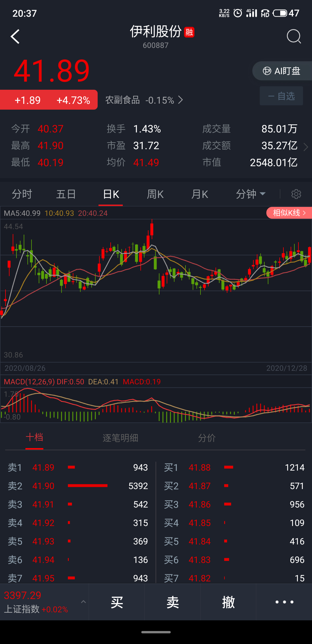The height and width of the screenshot is (644, 312).
Task: Select the 十档 order book tab
Action: 34,437
